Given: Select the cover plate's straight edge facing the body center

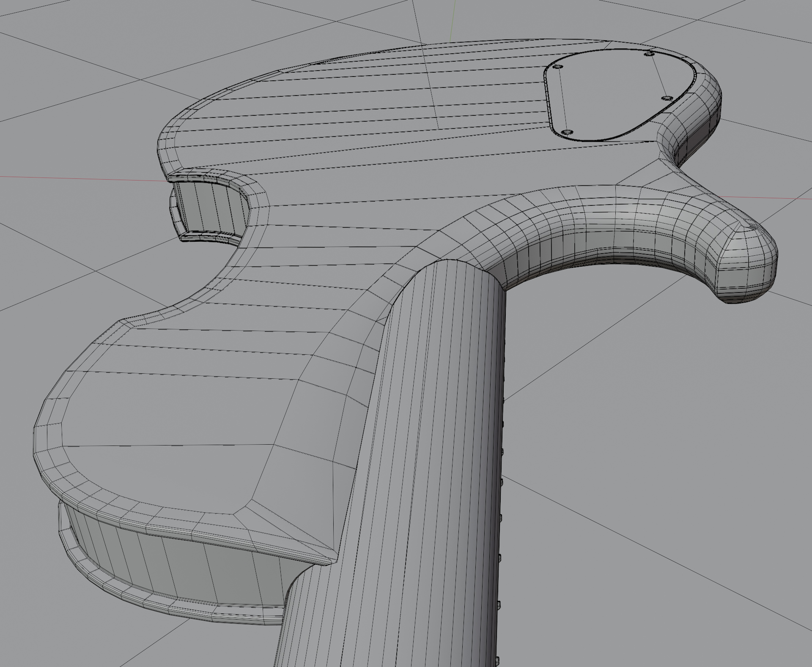Looking at the screenshot, I should 548,99.
